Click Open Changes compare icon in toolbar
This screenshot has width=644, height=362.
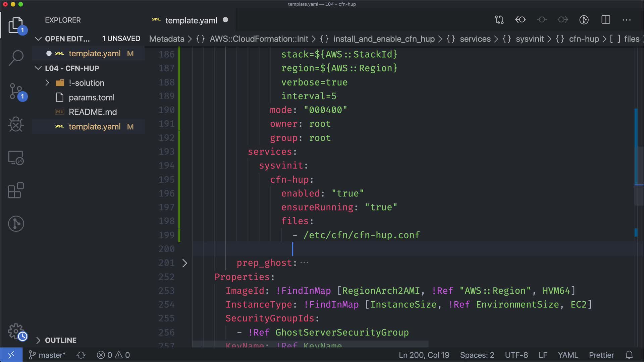[x=499, y=20]
